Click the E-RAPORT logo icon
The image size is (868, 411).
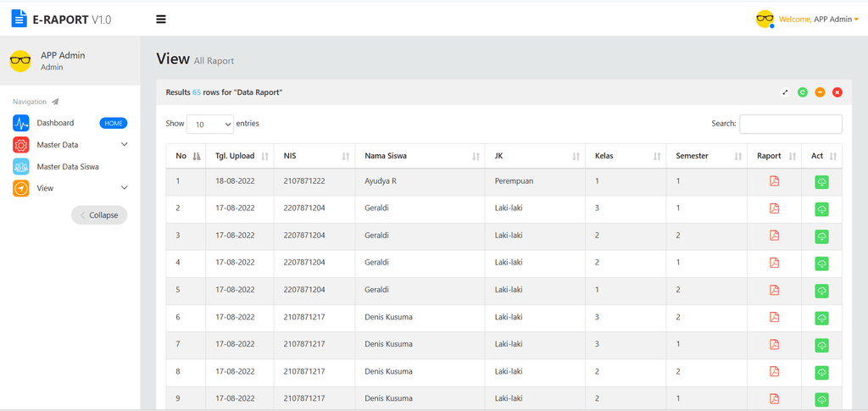tap(19, 19)
